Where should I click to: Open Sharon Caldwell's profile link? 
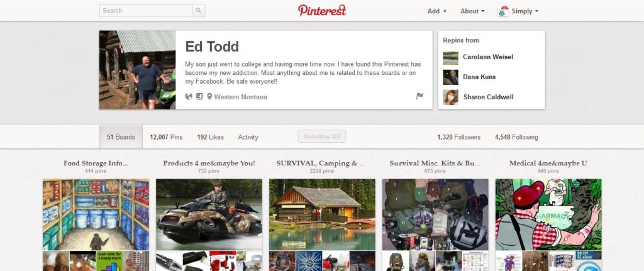point(488,97)
